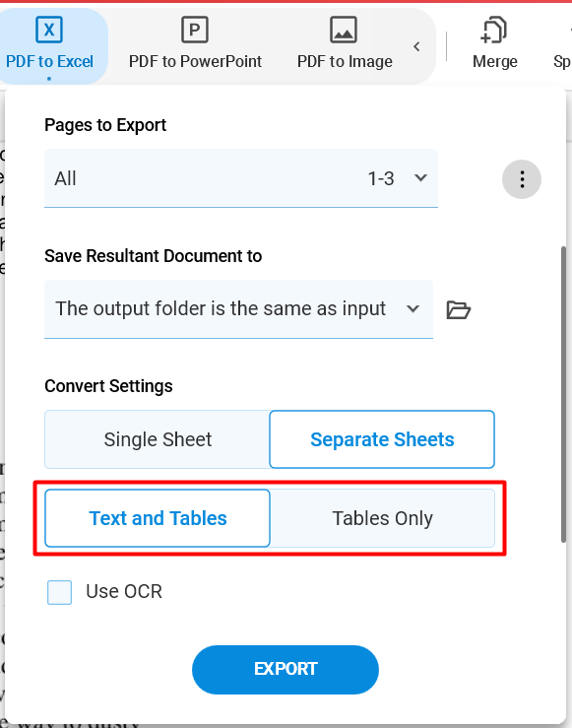Viewport: 572px width, 728px height.
Task: Switch to the PDF to PowerPoint tab label
Action: tap(195, 61)
